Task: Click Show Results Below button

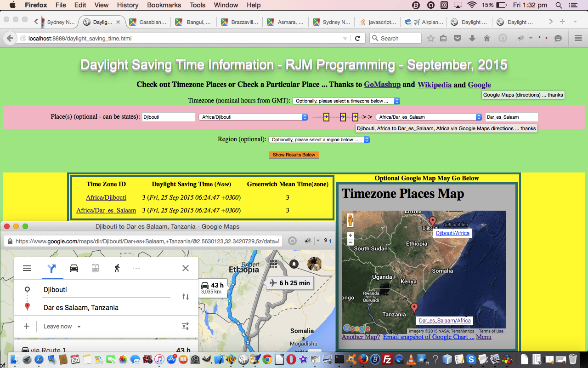Action: point(294,155)
